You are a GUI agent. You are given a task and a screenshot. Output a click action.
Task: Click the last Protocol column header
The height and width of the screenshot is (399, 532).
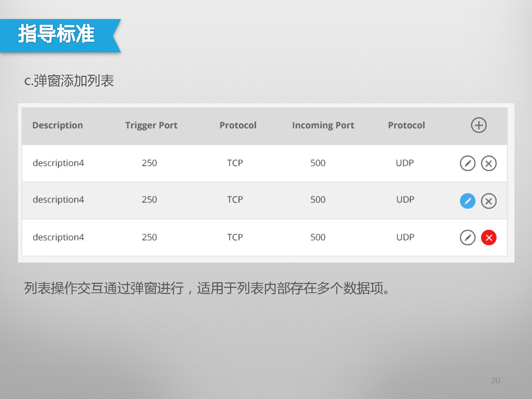coord(406,125)
